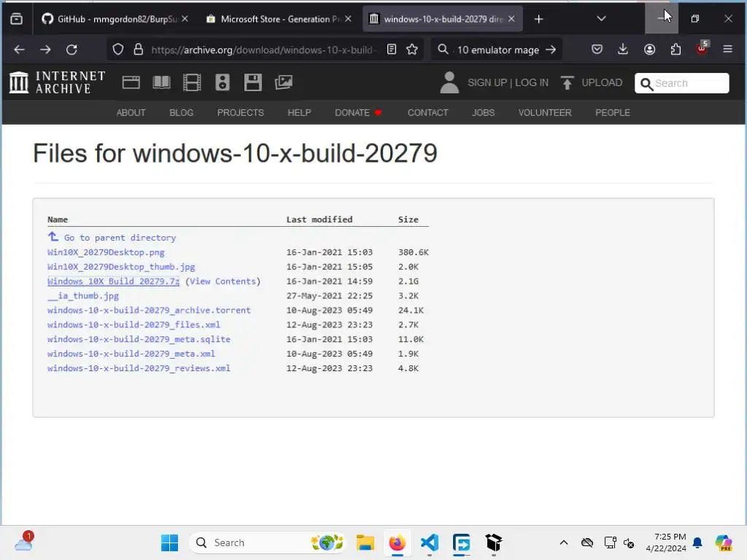747x560 pixels.
Task: Open windows-10-x-build-20279_reviews.xml link
Action: point(139,368)
